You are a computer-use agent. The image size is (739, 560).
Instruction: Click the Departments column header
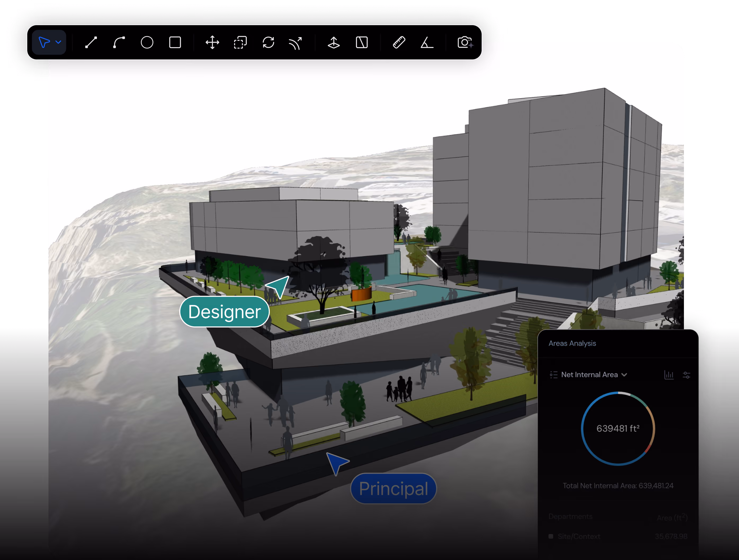[x=570, y=517]
